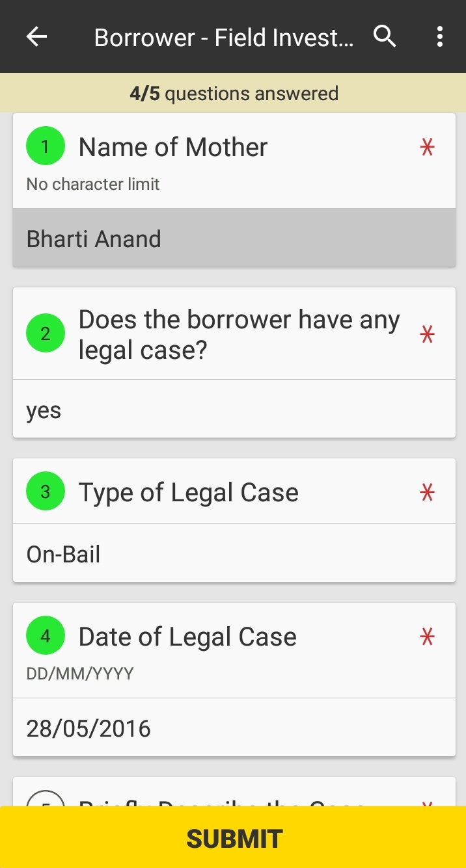This screenshot has height=868, width=466.
Task: Edit the Bharti Anand name field
Action: (234, 239)
